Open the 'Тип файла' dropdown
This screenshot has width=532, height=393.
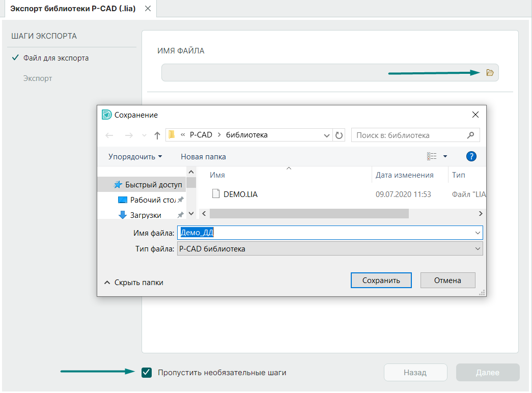tap(477, 249)
